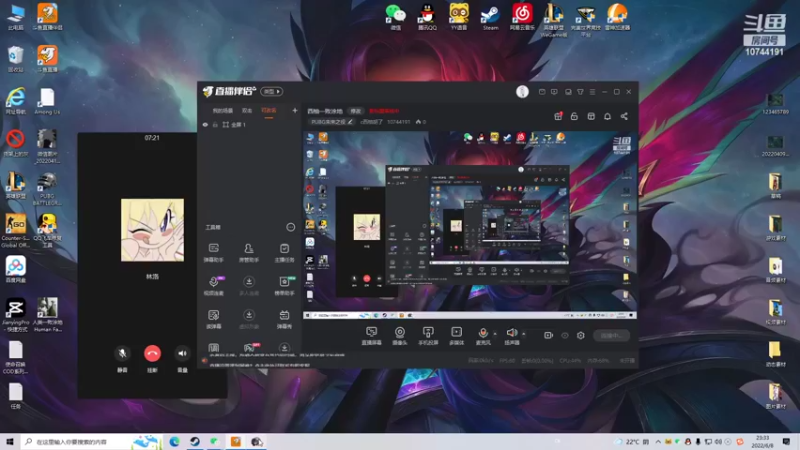The height and width of the screenshot is (450, 800).
Task: Select the orange highlighted third scene tab
Action: (x=268, y=111)
